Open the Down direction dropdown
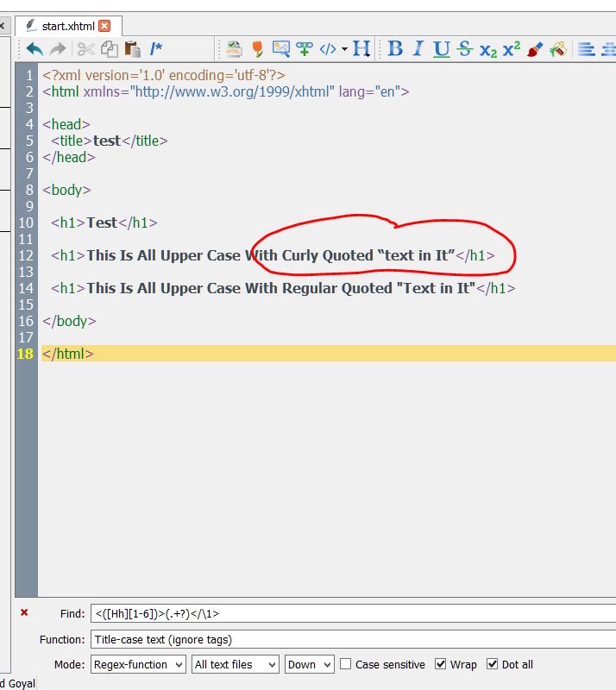The height and width of the screenshot is (690, 616). click(x=309, y=664)
